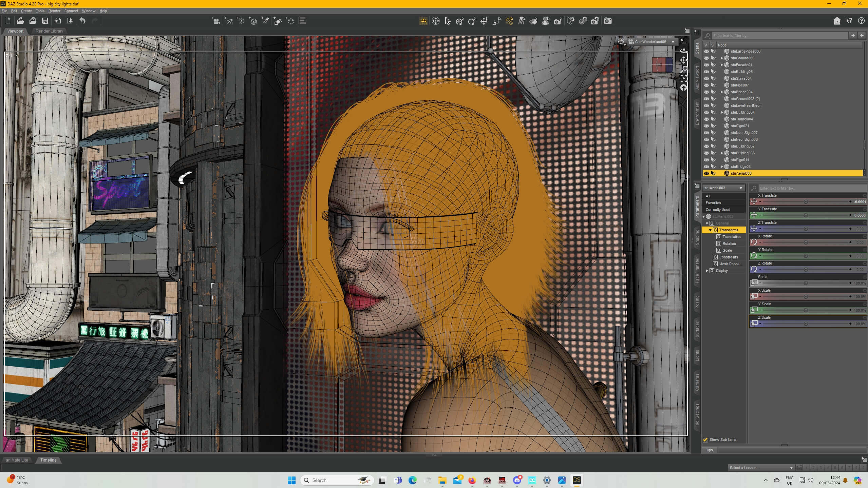This screenshot has height=488, width=868.
Task: Click the Y Rotate slider handle
Action: point(806,256)
